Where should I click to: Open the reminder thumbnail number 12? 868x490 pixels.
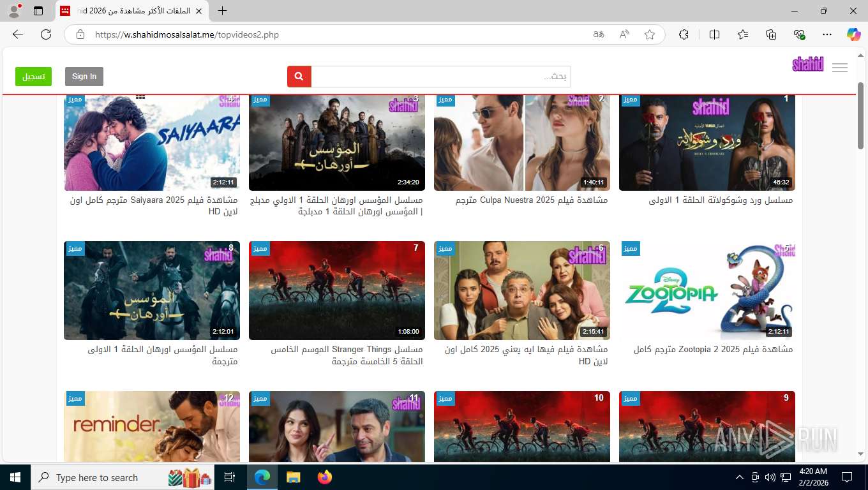(x=152, y=426)
